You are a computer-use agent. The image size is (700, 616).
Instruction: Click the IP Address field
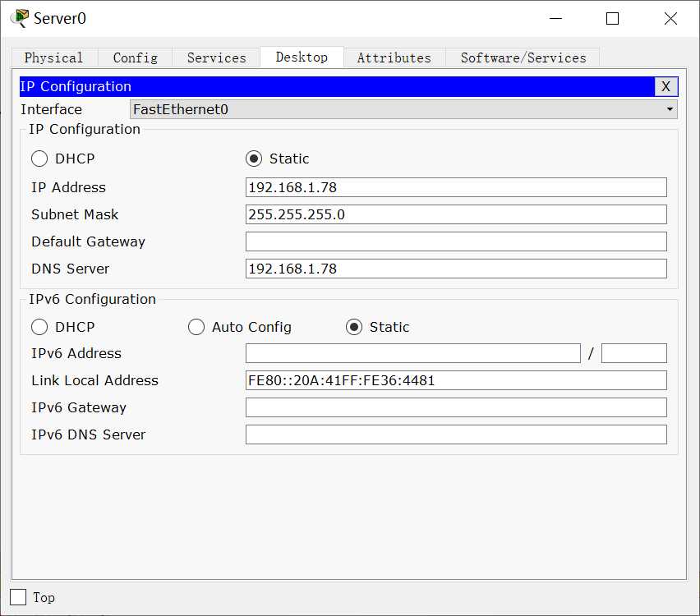[456, 187]
